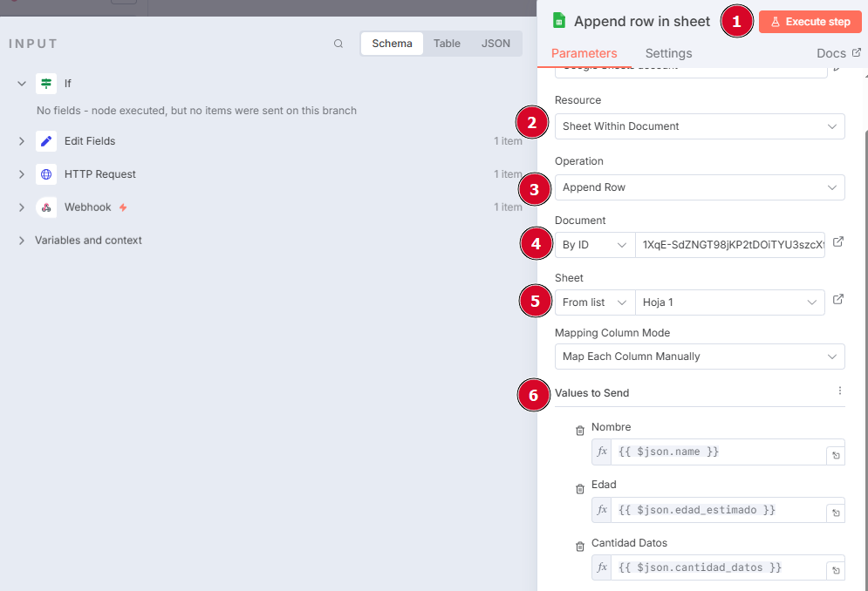Open the expression editor for the Nombre field
Screen dimensions: 868x591
(x=836, y=455)
